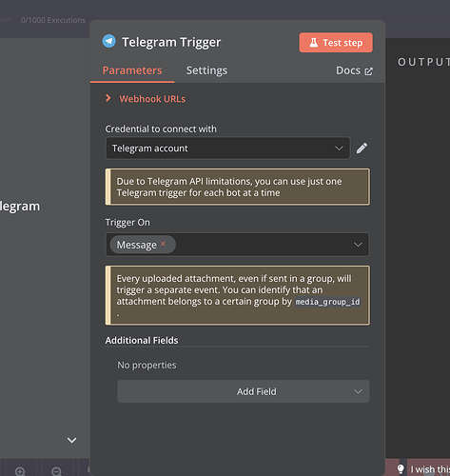Click the Message tag in Trigger On
450x476 pixels.
(137, 245)
